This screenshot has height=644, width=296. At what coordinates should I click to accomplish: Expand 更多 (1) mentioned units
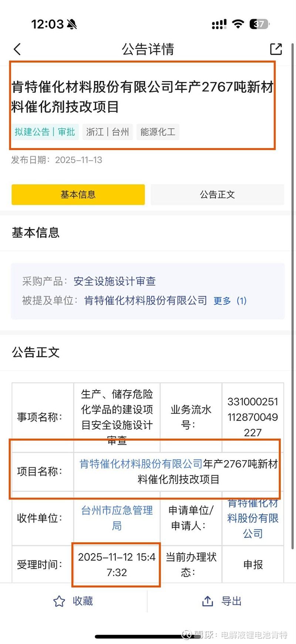pyautogui.click(x=230, y=301)
